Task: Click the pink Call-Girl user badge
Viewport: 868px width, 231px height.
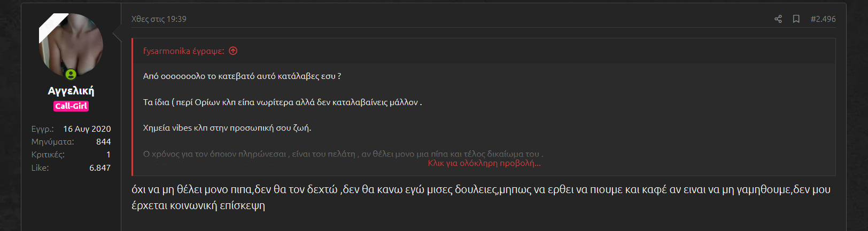Action: coord(71,106)
